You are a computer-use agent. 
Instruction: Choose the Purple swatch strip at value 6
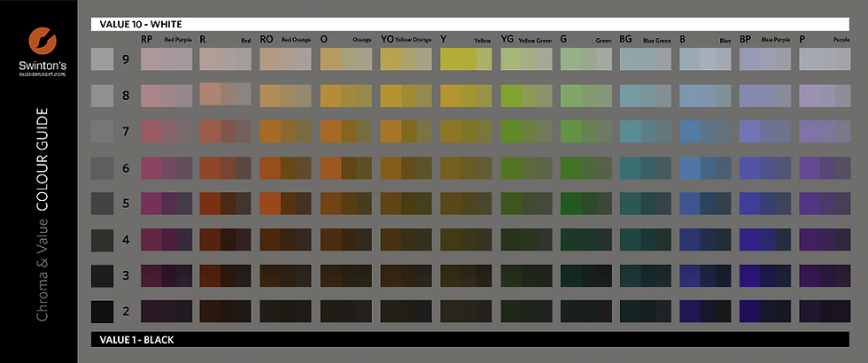click(x=825, y=167)
